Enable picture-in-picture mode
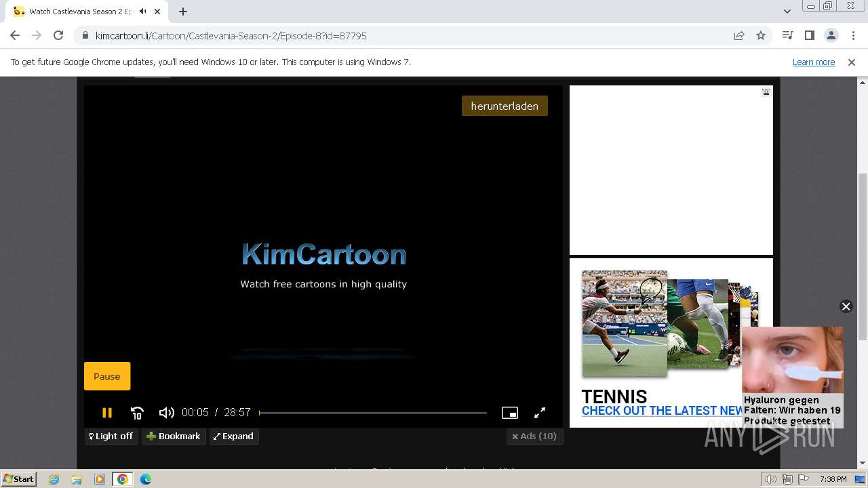The height and width of the screenshot is (488, 868). pos(509,413)
